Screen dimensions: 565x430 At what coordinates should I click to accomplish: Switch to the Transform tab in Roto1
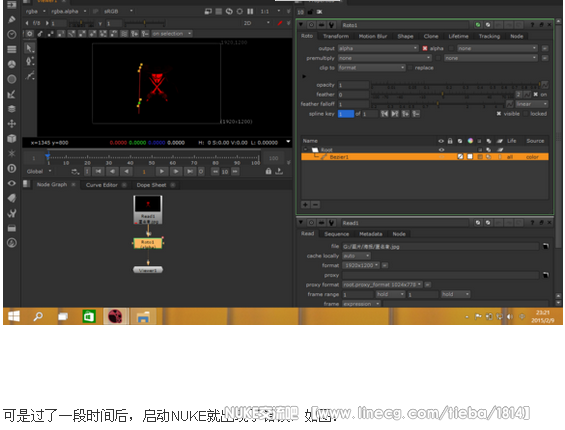335,36
